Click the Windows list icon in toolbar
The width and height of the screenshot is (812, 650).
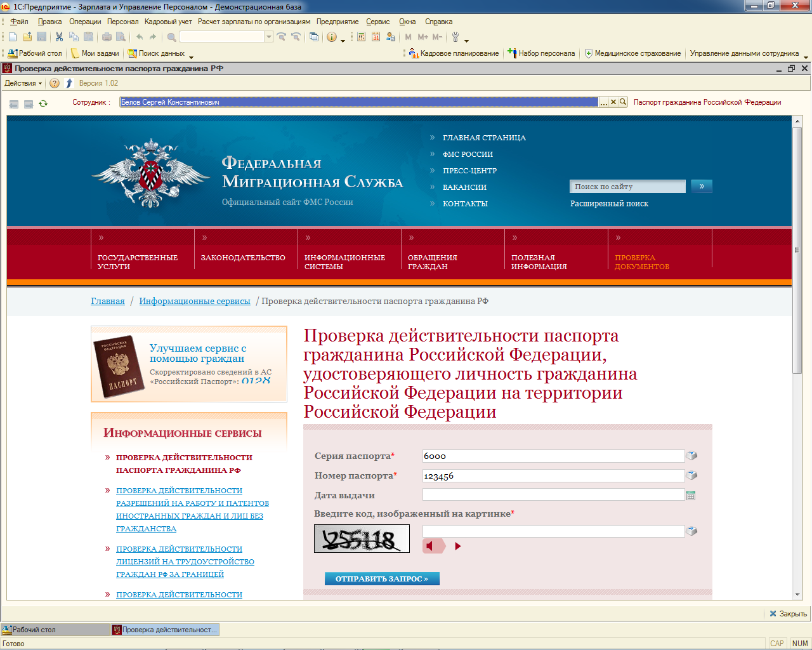click(314, 37)
